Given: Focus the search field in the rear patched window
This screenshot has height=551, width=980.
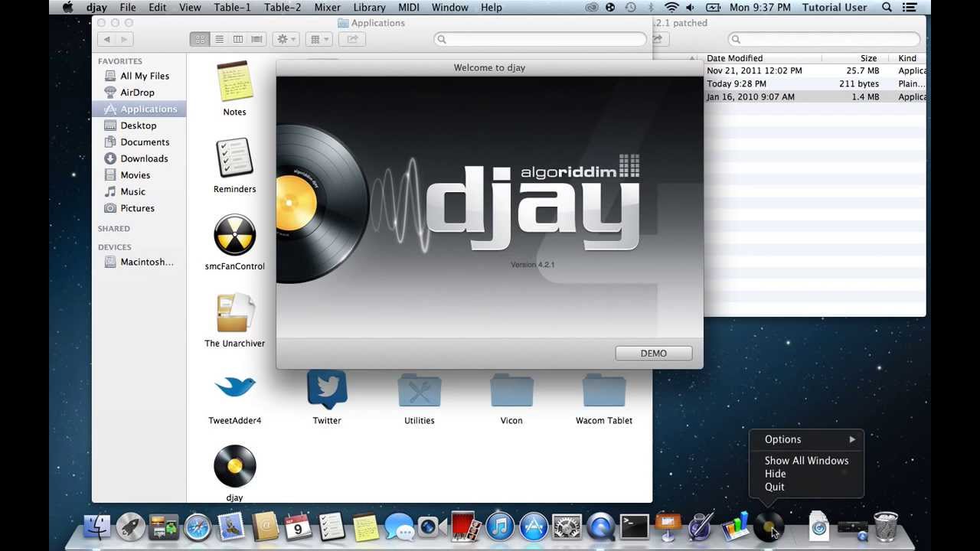Looking at the screenshot, I should 824,39.
